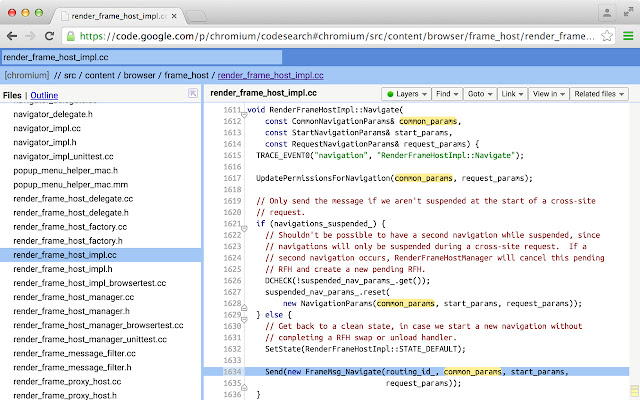Select highlighted render_frame_host_impl.cc file row
The image size is (640, 400).
(x=100, y=255)
